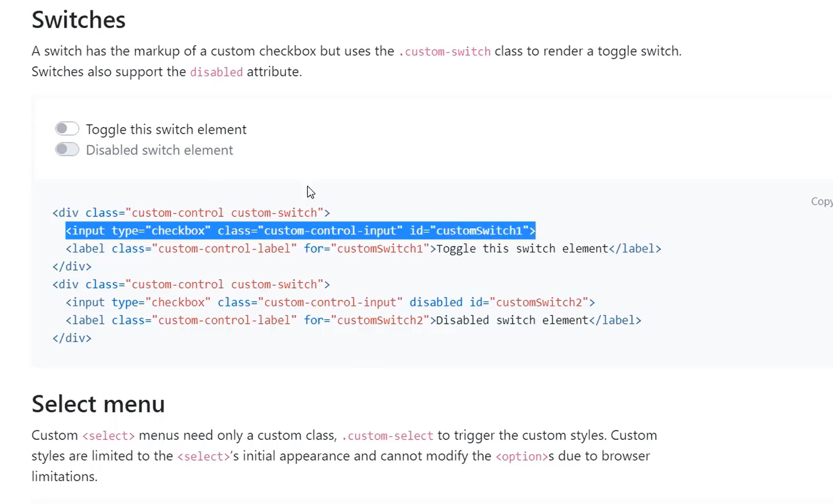Click the highlighted customSwitch1 input code line
The height and width of the screenshot is (504, 833).
[x=300, y=231]
